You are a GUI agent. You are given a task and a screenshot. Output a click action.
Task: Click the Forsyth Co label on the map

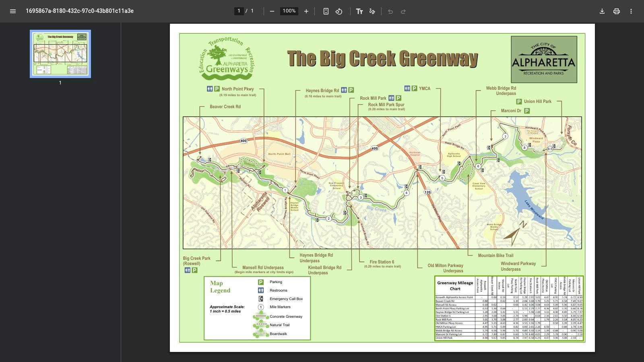(x=572, y=136)
